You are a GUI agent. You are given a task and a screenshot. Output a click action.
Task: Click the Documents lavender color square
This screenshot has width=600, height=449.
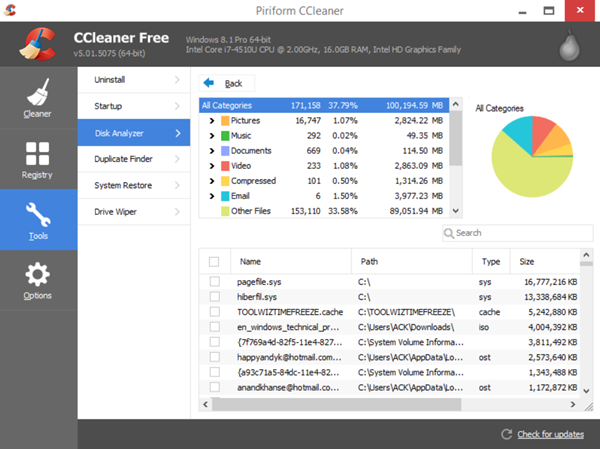click(x=225, y=150)
